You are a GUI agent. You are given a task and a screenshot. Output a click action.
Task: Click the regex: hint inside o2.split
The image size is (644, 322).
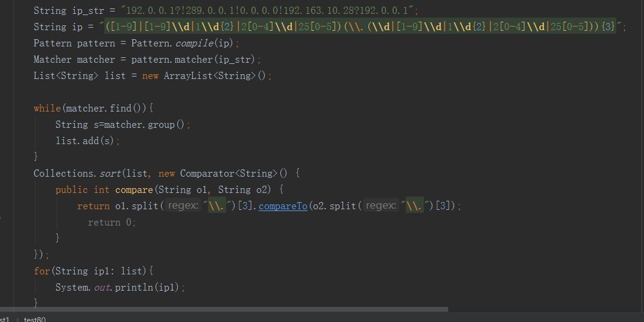[x=380, y=206]
